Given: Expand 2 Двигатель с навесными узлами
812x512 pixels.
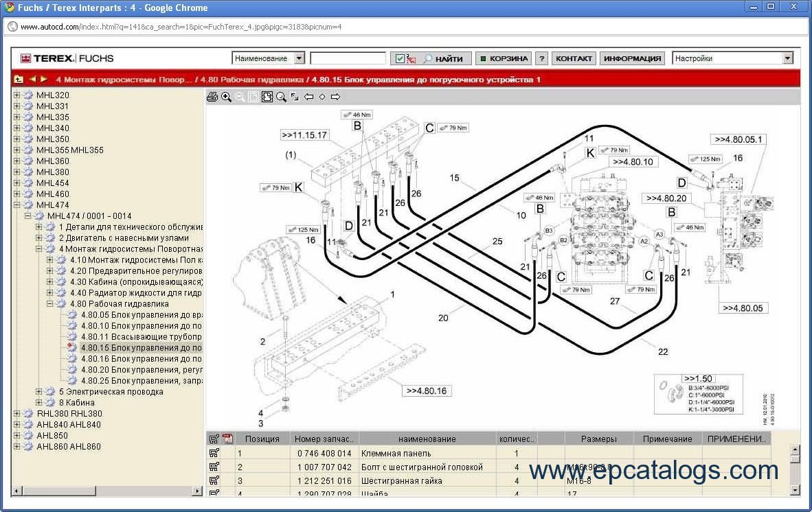Looking at the screenshot, I should [39, 238].
